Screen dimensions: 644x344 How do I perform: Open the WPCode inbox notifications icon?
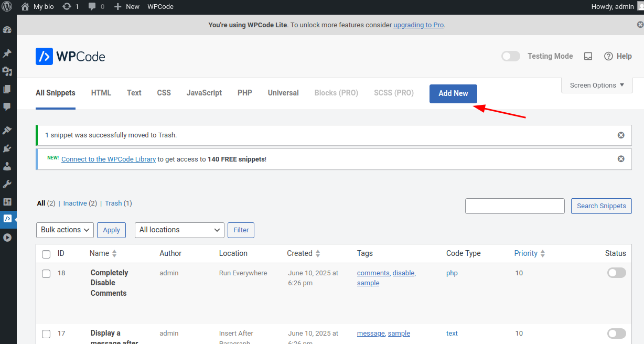(x=588, y=56)
